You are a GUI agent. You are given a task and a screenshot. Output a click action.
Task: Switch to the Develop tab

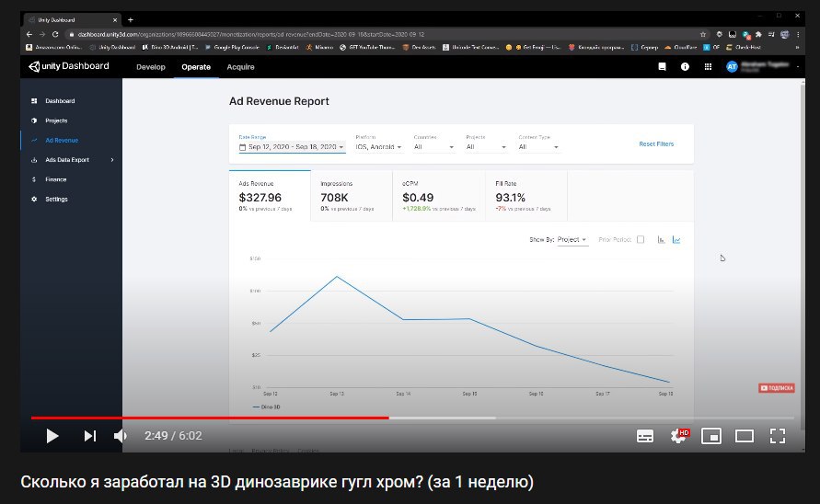(151, 67)
